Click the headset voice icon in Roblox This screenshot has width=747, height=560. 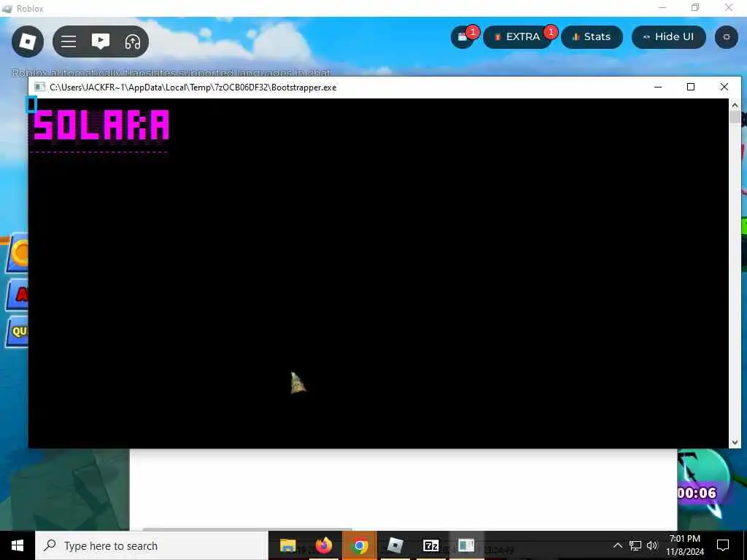(x=133, y=42)
